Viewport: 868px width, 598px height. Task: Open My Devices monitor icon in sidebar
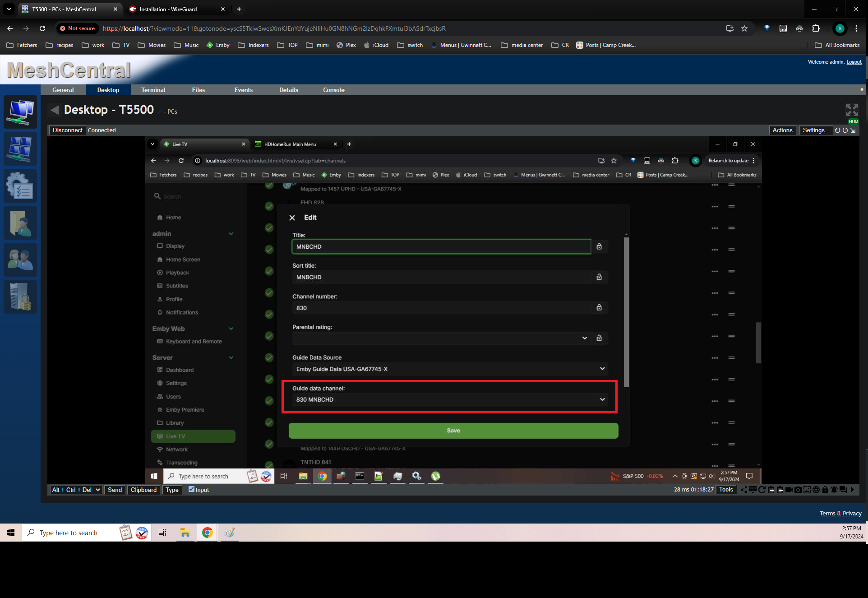pos(20,112)
